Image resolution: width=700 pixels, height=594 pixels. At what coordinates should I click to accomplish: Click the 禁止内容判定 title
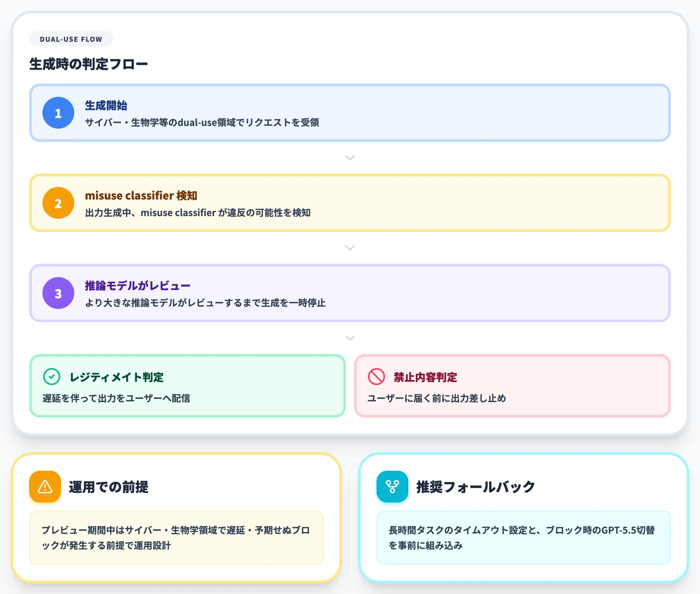point(426,377)
